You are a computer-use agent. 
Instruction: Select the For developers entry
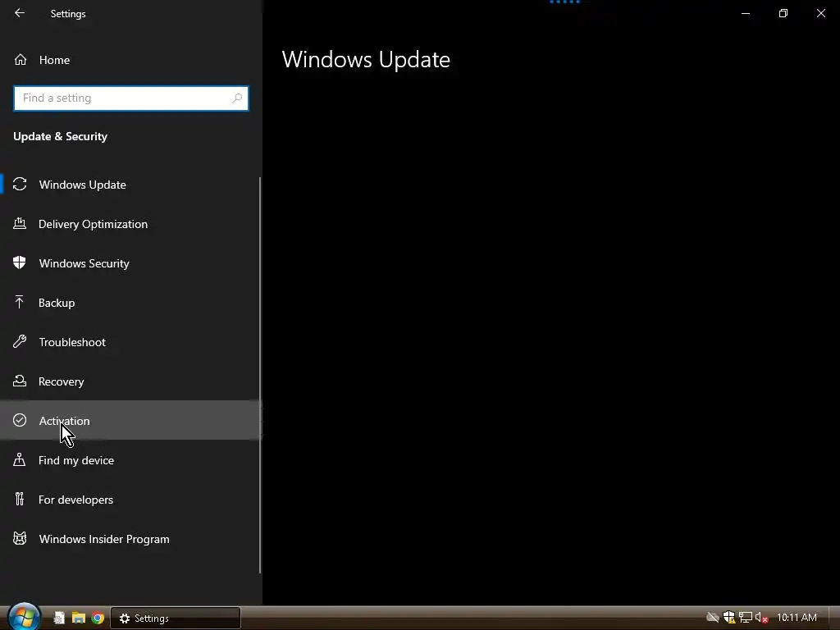(x=130, y=500)
